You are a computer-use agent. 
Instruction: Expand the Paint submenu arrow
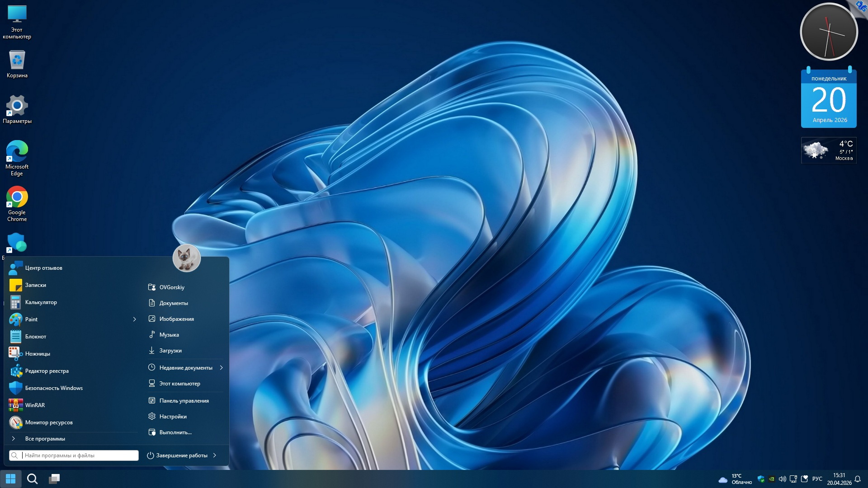coord(134,319)
